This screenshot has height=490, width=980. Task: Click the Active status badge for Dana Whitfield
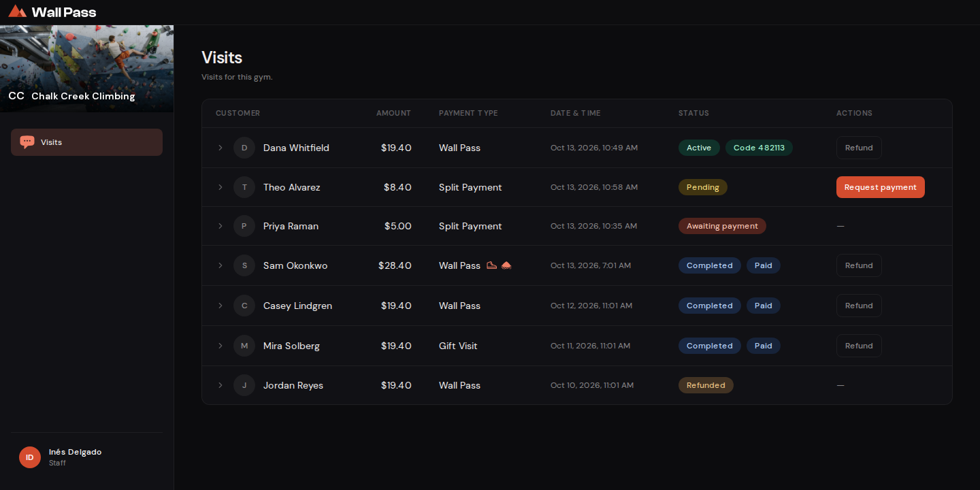click(x=699, y=148)
